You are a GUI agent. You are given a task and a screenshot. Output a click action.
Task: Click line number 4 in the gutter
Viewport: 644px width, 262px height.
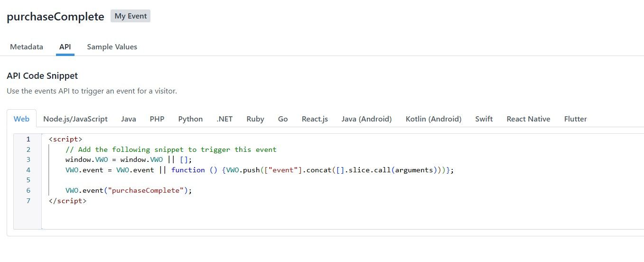(28, 170)
